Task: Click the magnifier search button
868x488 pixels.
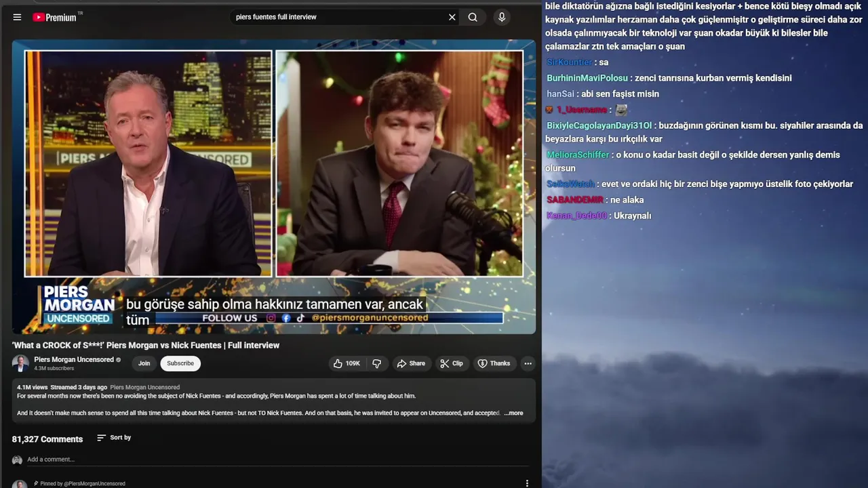Action: (x=473, y=17)
